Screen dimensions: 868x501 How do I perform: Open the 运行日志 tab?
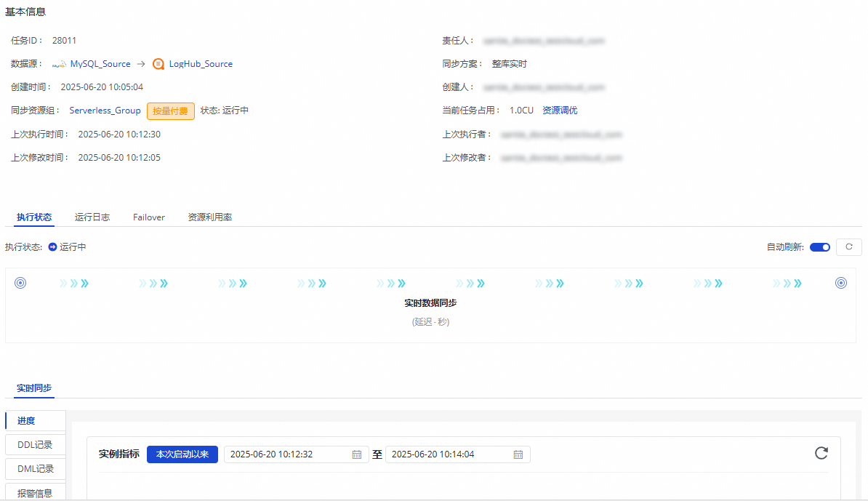(92, 217)
